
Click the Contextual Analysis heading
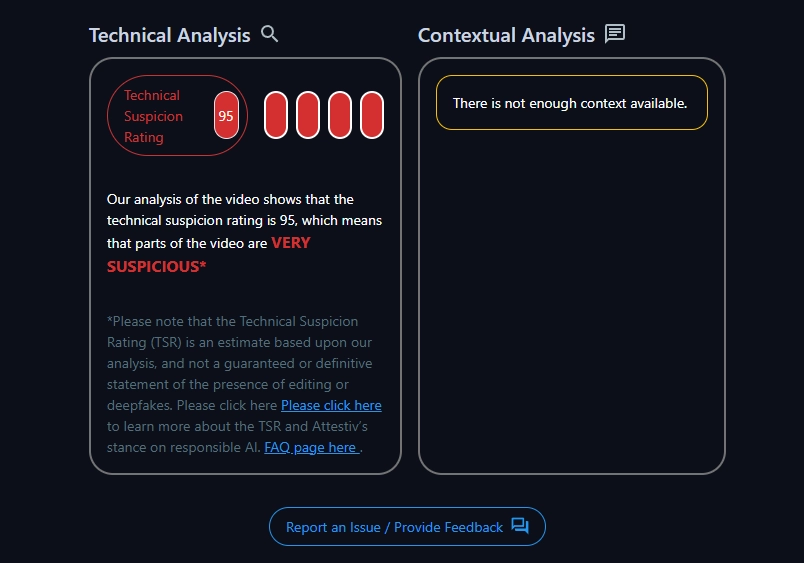[x=506, y=35]
